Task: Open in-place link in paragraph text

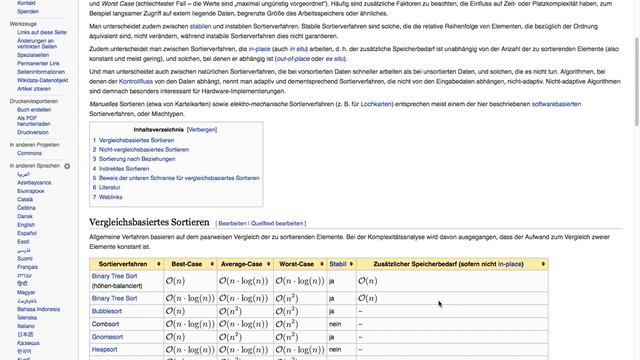Action: tap(260, 49)
